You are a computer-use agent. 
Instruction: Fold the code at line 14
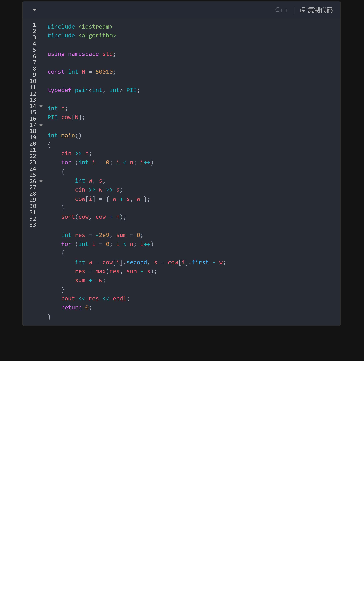(x=41, y=106)
